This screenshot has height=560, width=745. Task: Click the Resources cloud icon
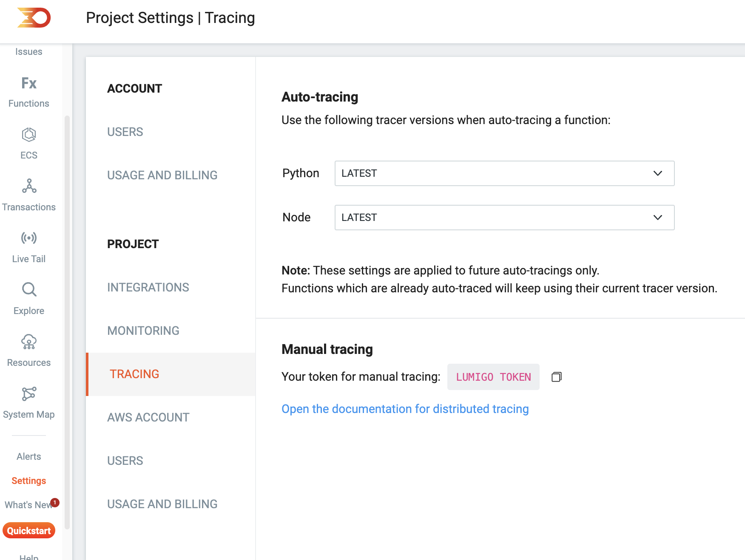(28, 342)
